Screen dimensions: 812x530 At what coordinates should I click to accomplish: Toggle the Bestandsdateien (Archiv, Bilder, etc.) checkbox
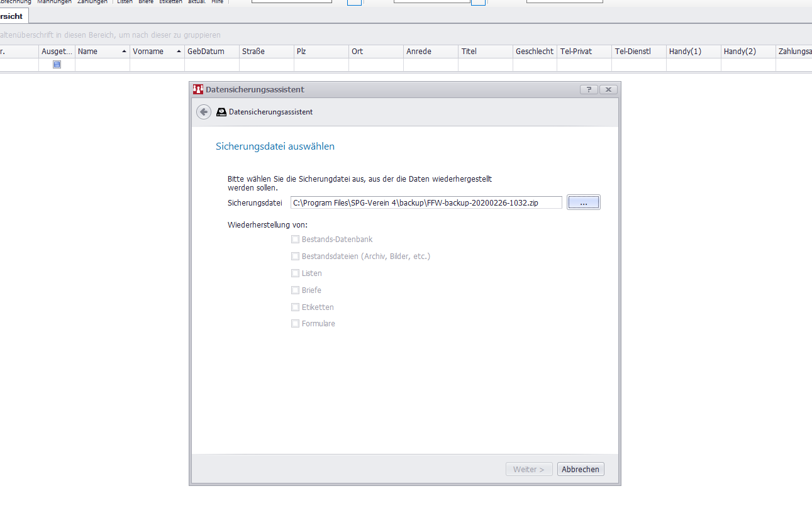click(x=295, y=257)
